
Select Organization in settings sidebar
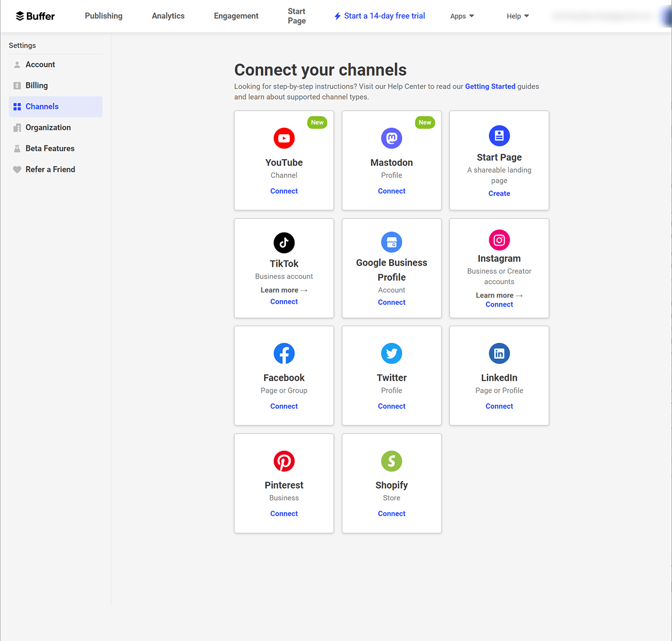coord(56,128)
